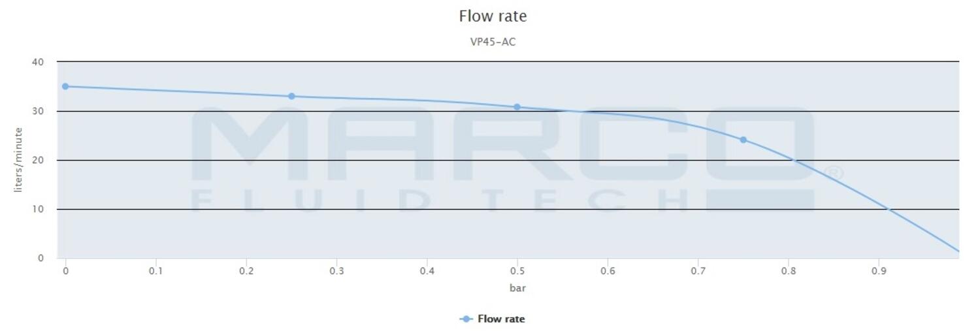Screen dimensions: 980x331
Task: Select the data point at 0.25 bar
Action: tap(291, 97)
